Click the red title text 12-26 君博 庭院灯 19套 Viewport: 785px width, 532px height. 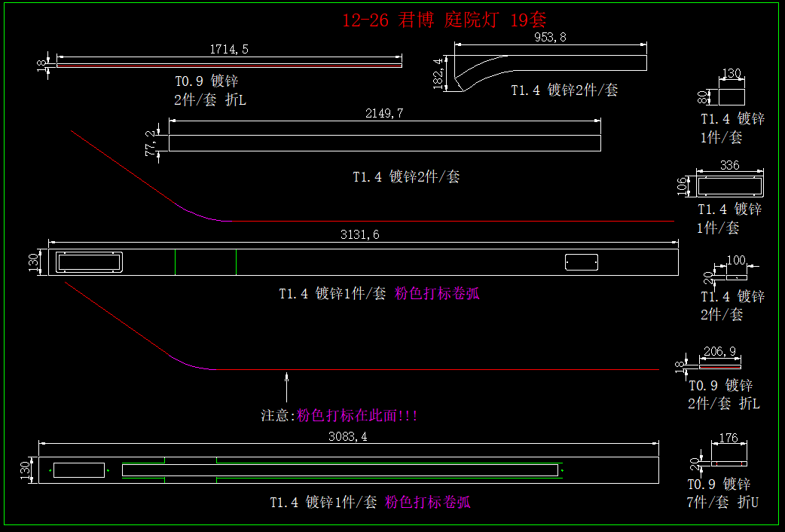[444, 20]
